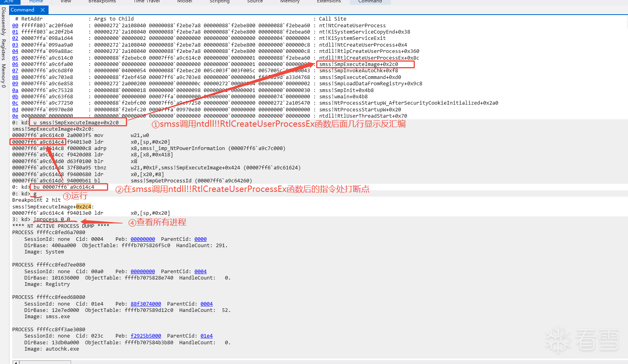The width and height of the screenshot is (628, 364).
Task: Click call site ntdll!RtlUserThreadStart+0x70
Action: [x=363, y=116]
